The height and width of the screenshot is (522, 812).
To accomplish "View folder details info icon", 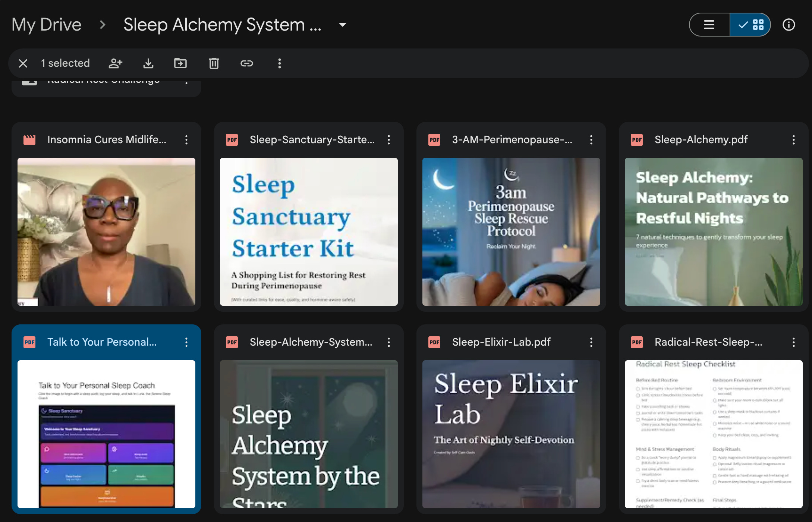I will point(789,25).
